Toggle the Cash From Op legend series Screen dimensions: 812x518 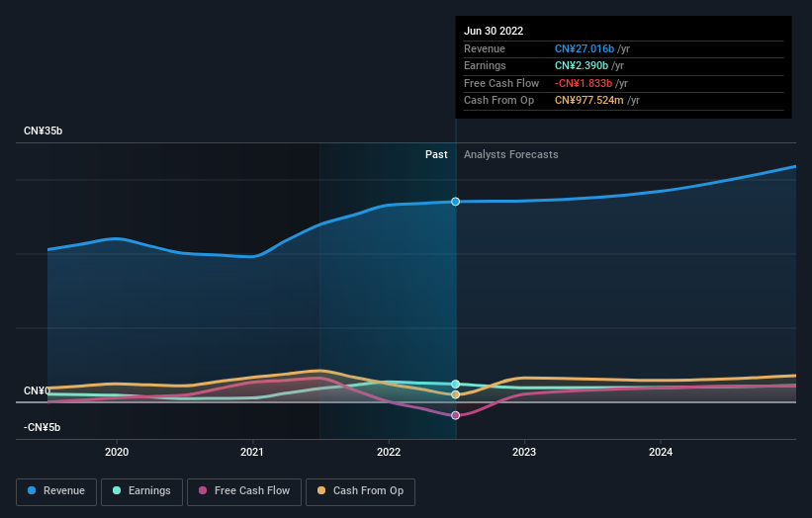360,491
